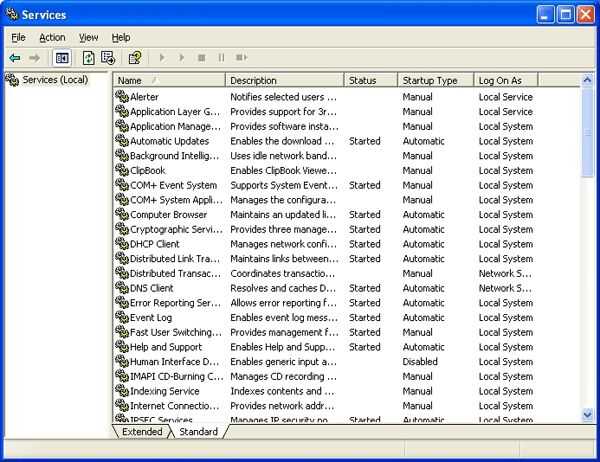Click Disabled startup type of Human Interface
Image resolution: width=600 pixels, height=462 pixels.
point(420,362)
